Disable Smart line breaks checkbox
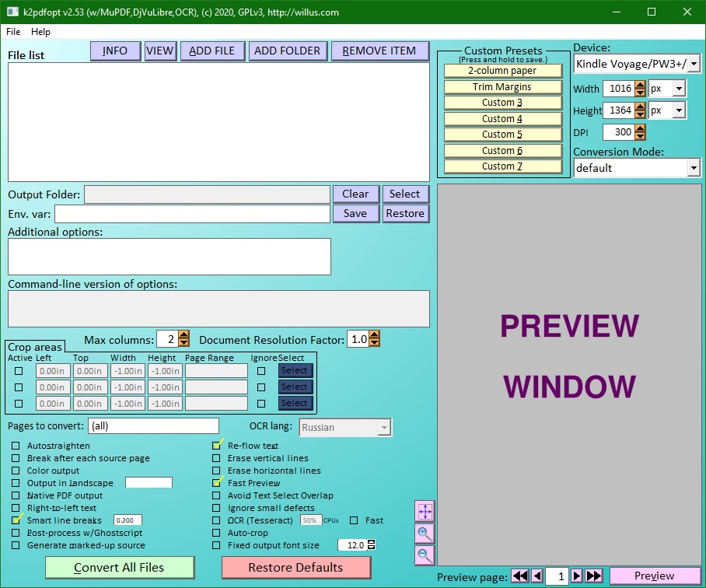The width and height of the screenshot is (706, 588). (x=16, y=520)
